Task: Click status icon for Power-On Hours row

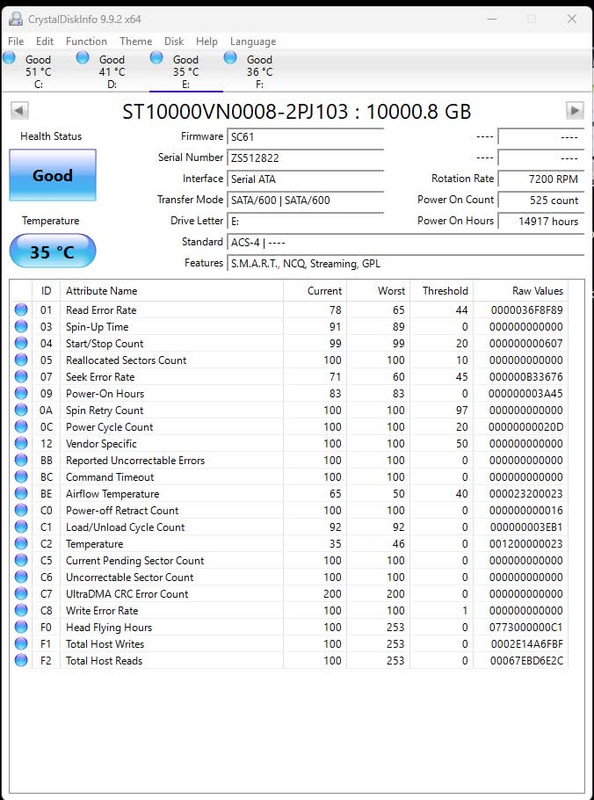Action: 21,393
